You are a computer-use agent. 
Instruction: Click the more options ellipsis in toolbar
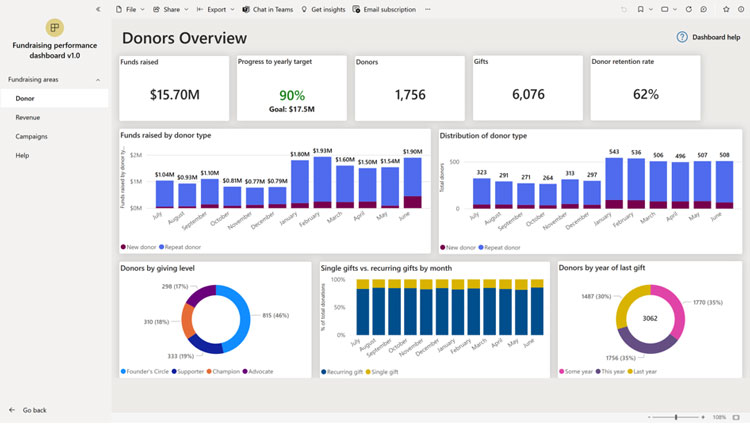pos(428,9)
